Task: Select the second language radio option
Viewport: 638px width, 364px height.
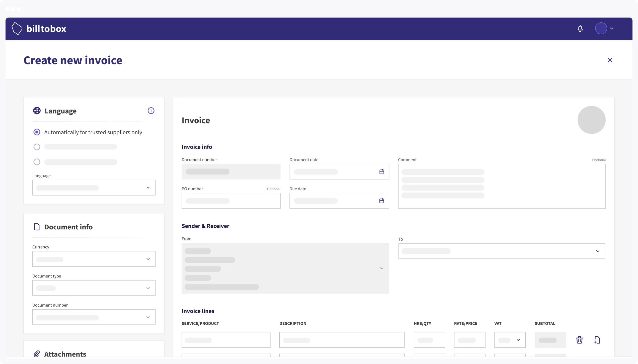Action: [37, 147]
